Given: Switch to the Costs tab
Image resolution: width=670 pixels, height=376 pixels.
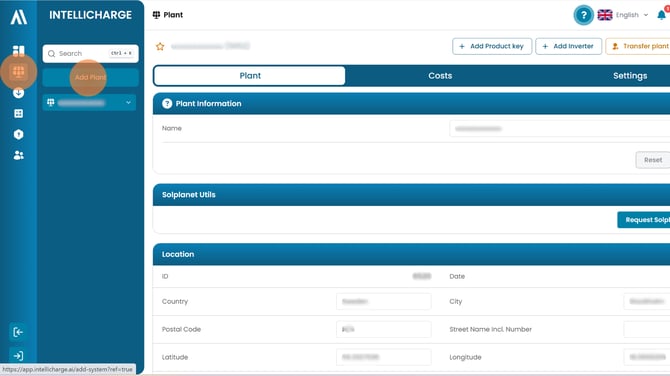Looking at the screenshot, I should tap(440, 76).
